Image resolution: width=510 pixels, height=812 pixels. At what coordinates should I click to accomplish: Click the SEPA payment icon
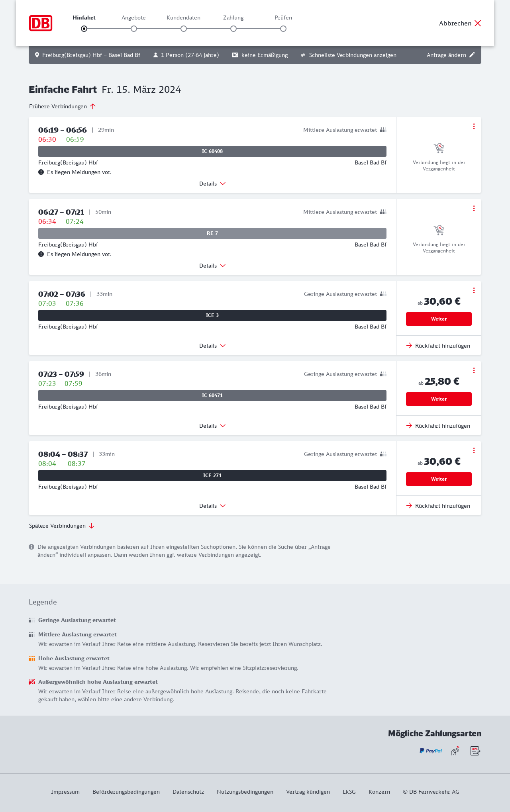pos(475,751)
